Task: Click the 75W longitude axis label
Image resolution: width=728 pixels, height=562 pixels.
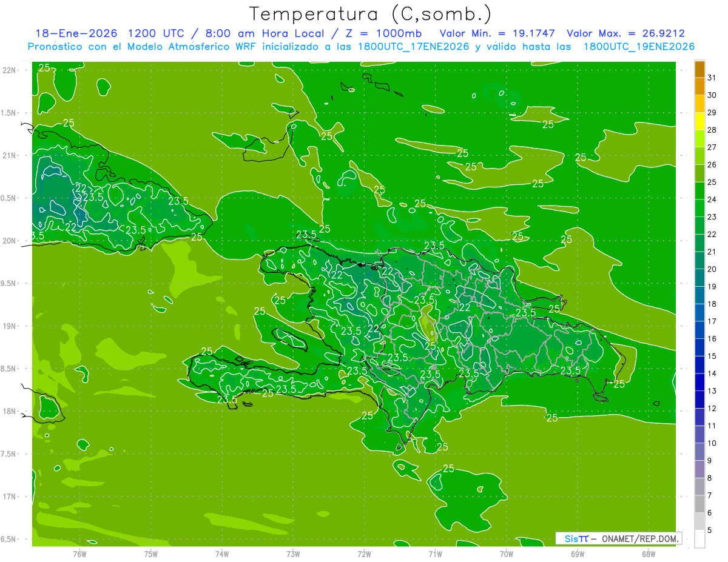Action: tap(151, 554)
